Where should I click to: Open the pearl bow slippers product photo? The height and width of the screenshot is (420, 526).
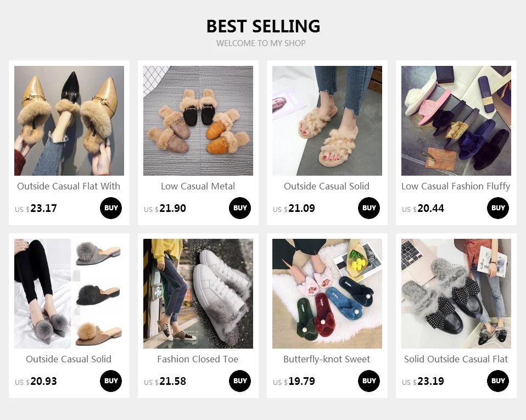click(x=327, y=294)
